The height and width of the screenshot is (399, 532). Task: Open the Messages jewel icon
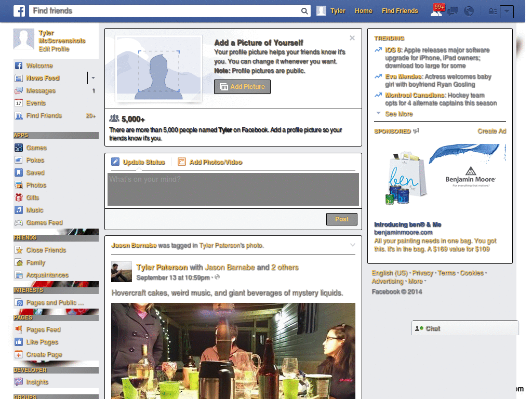[453, 10]
